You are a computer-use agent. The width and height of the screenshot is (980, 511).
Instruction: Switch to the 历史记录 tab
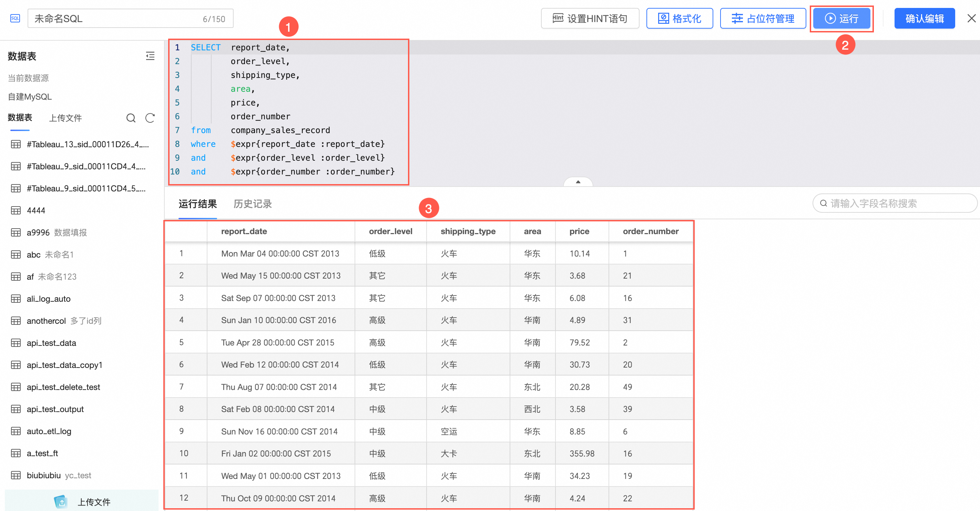pos(252,204)
